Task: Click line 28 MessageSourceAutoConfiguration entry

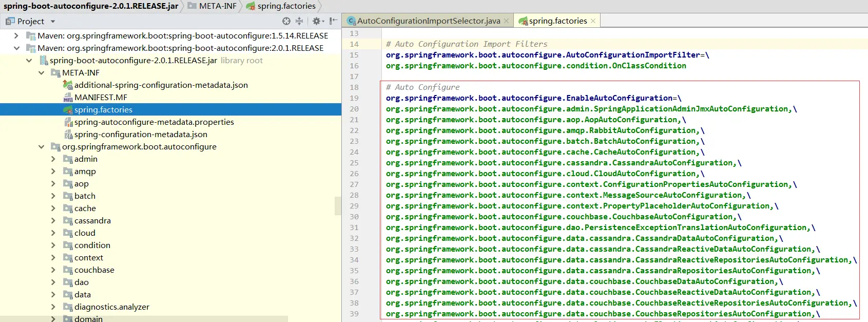Action: tap(568, 195)
